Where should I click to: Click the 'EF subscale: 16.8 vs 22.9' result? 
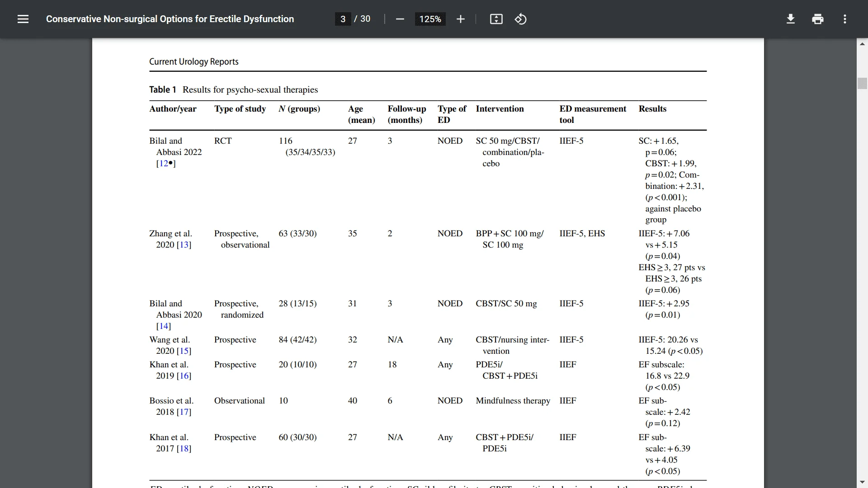(x=664, y=376)
